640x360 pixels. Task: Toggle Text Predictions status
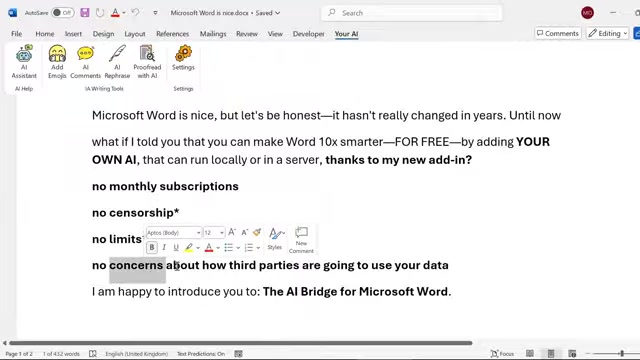pyautogui.click(x=201, y=354)
